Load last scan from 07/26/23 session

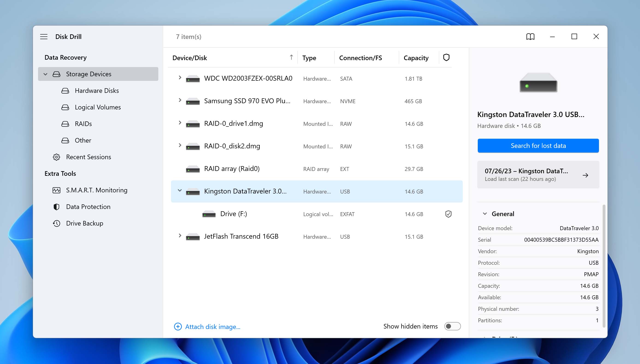point(538,175)
